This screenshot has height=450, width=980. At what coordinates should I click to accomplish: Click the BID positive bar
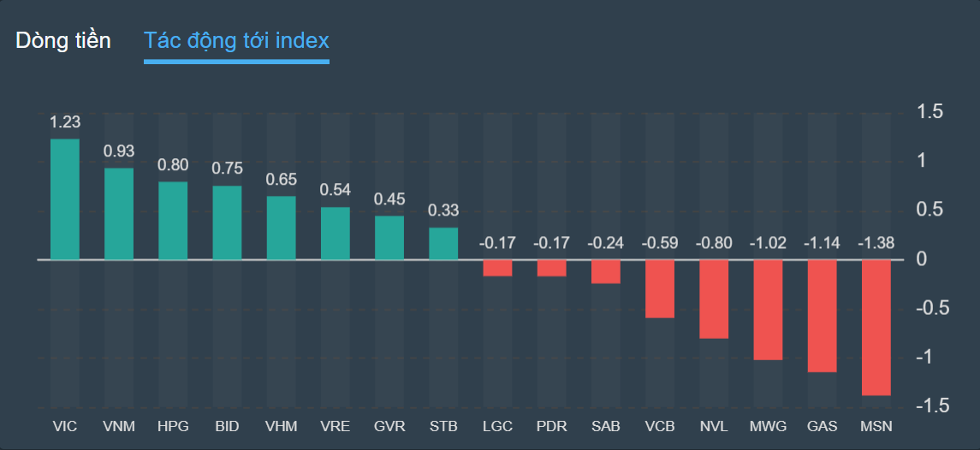pos(227,222)
